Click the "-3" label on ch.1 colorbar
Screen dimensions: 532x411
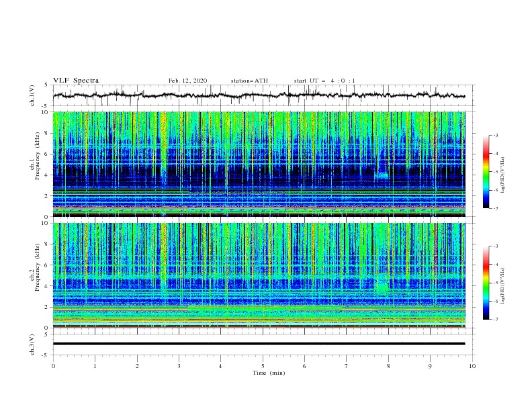[x=494, y=135]
